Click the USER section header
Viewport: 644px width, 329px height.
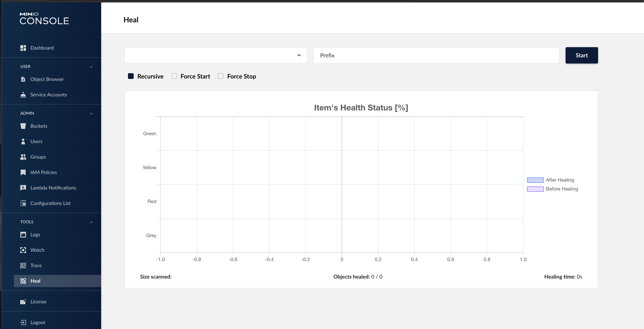(x=25, y=66)
